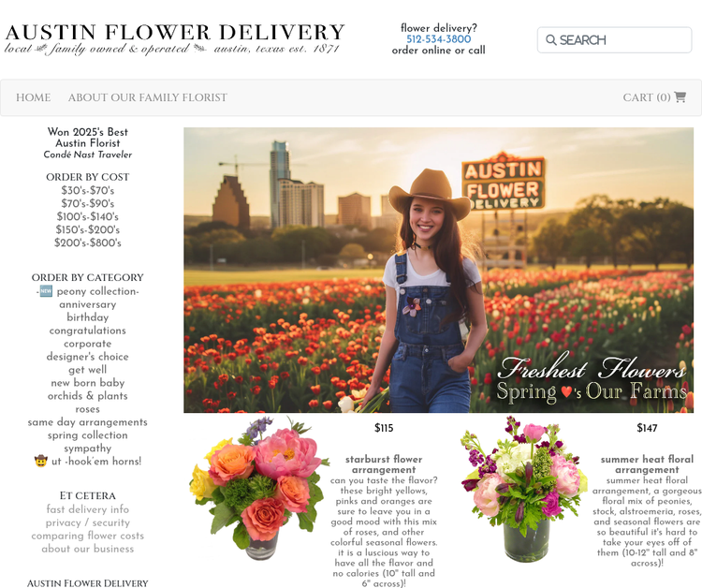
Task: Open fast delivery info link
Action: click(x=88, y=509)
